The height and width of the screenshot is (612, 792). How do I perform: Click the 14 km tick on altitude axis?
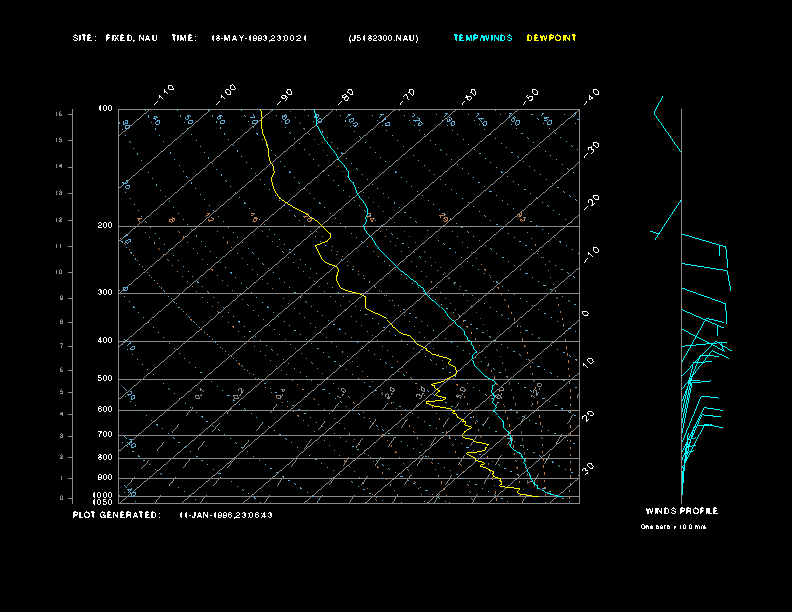pyautogui.click(x=59, y=167)
